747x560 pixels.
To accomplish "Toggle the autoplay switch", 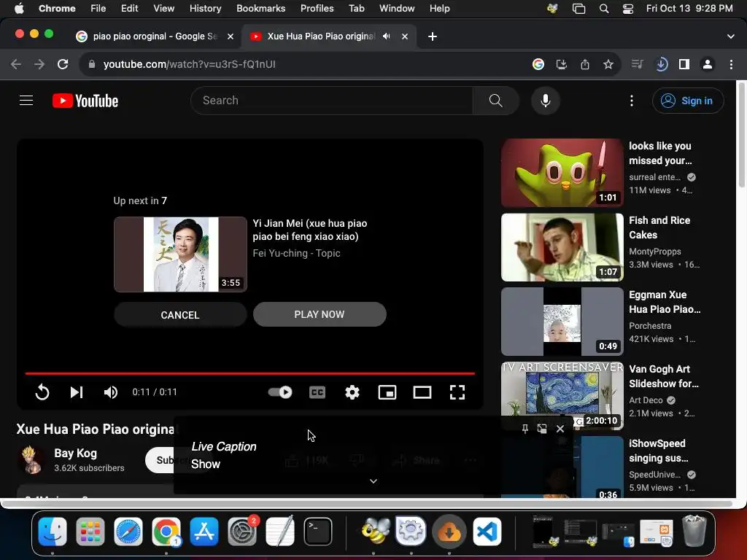I will pyautogui.click(x=280, y=392).
